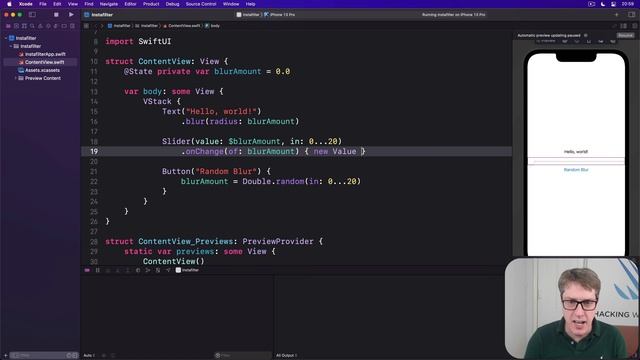Viewport: 640px width, 360px height.
Task: Click Running Instafilter activity status text
Action: pos(453,15)
